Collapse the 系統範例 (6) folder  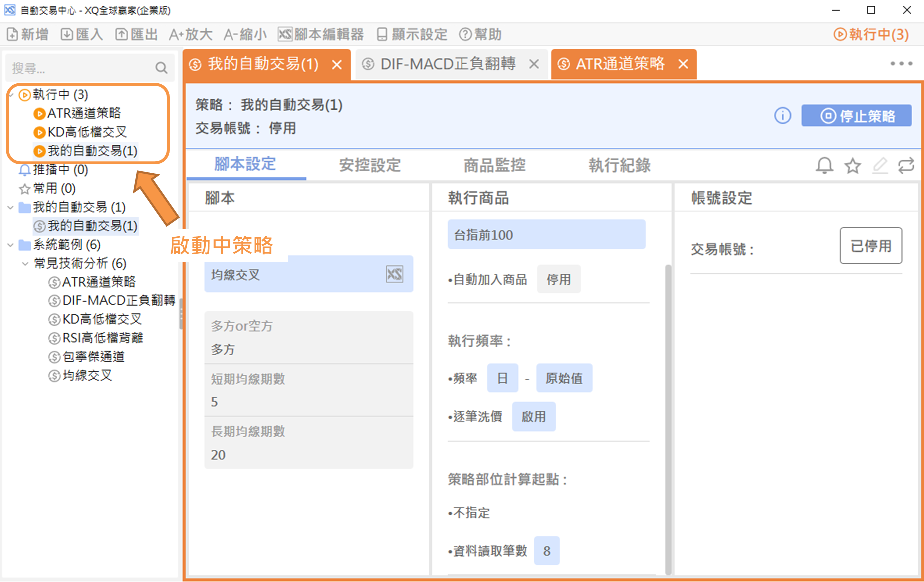coord(10,245)
